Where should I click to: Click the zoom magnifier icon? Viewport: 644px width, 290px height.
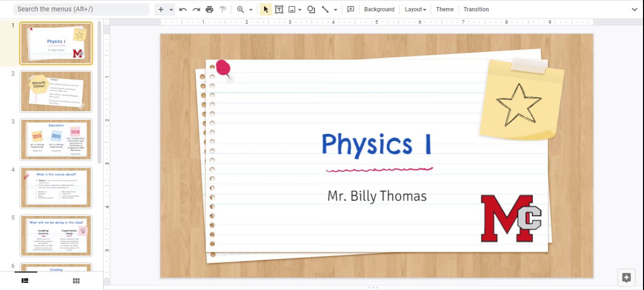[240, 10]
